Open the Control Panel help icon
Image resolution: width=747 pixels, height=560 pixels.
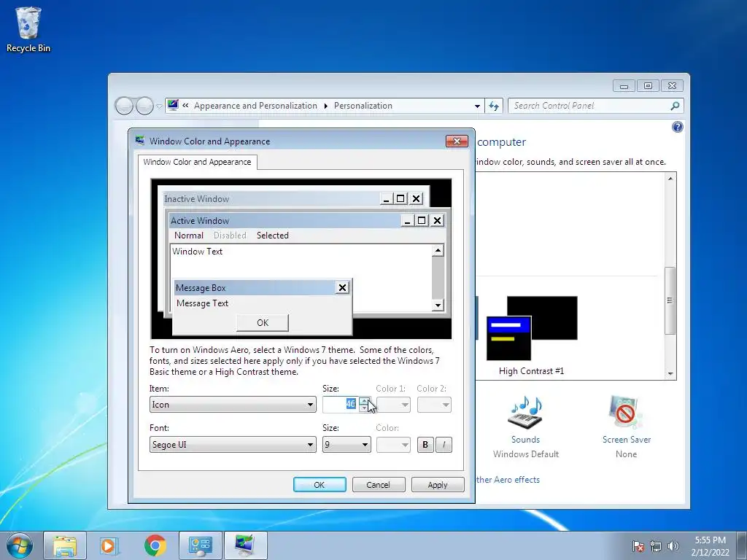678,127
